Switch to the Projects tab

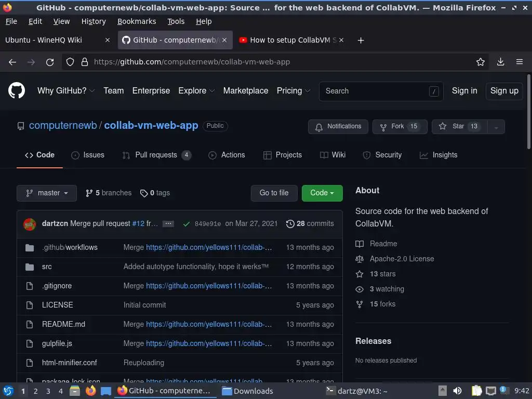282,155
